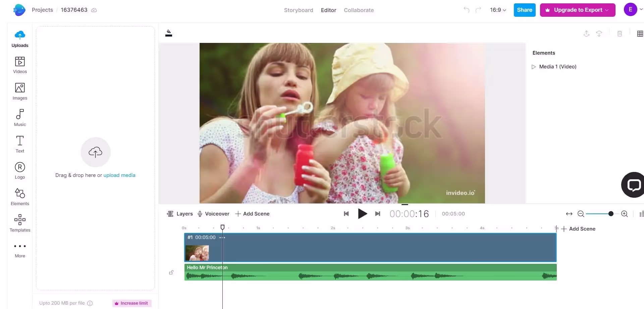
Task: Go to Projects breadcrumb
Action: click(x=42, y=10)
